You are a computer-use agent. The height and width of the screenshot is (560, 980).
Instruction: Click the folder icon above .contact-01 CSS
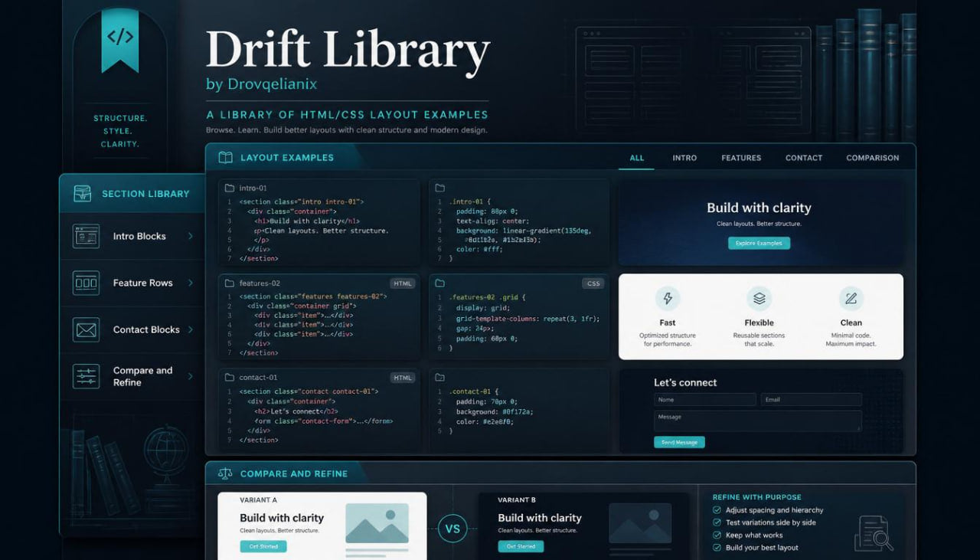[x=440, y=378]
